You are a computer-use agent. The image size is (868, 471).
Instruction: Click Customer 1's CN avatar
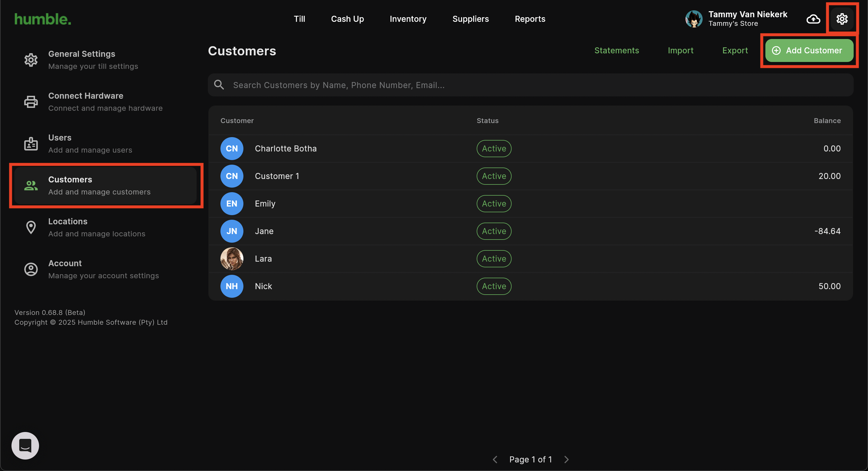232,176
